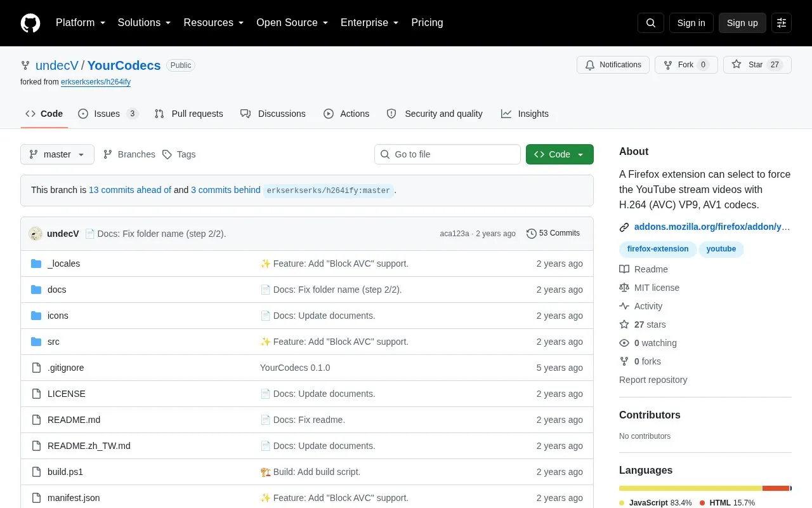Image resolution: width=812 pixels, height=508 pixels.
Task: Click the README.md file icon
Action: [x=36, y=420]
